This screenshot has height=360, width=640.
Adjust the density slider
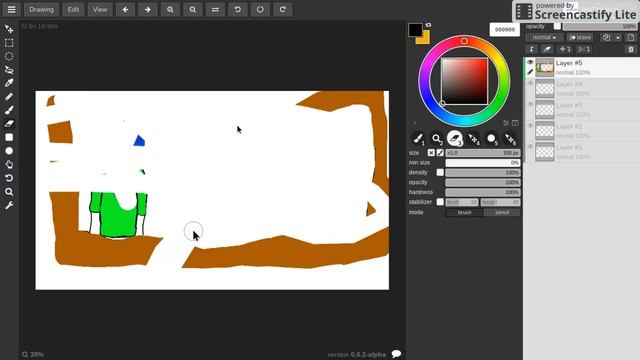[x=483, y=173]
